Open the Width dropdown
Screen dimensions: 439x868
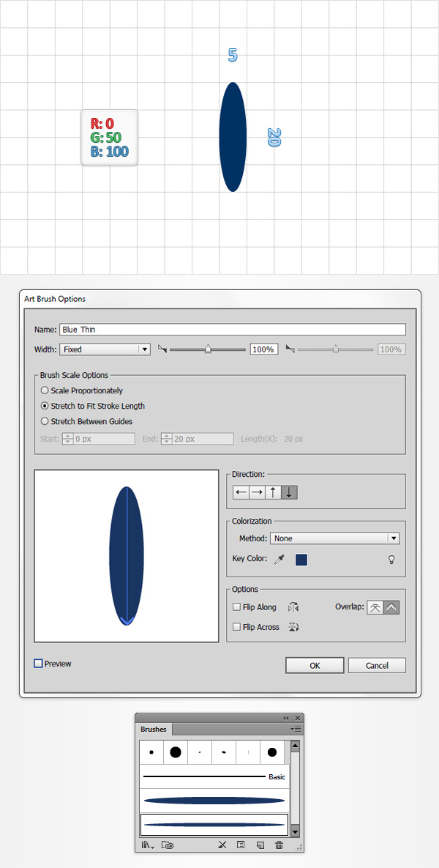[x=105, y=349]
